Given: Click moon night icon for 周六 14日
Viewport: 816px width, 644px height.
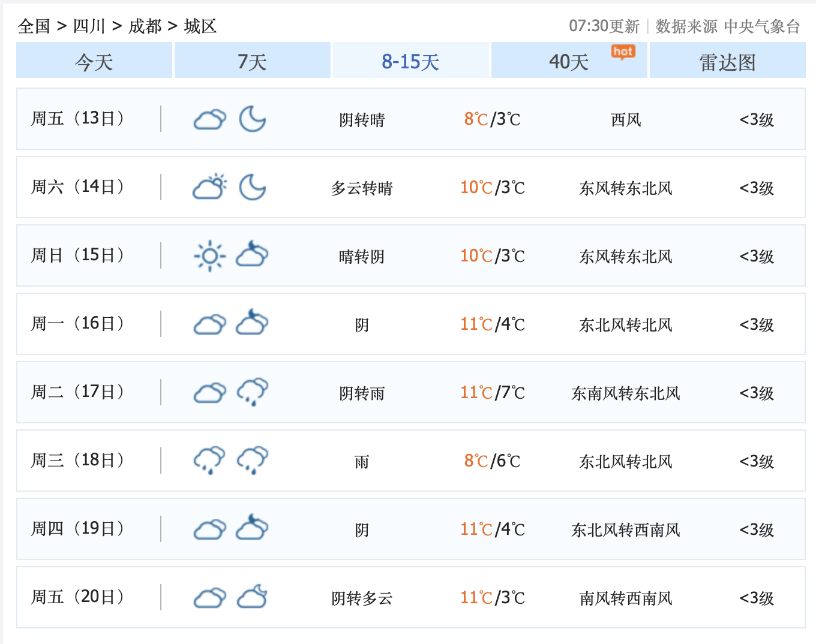Looking at the screenshot, I should [x=253, y=187].
